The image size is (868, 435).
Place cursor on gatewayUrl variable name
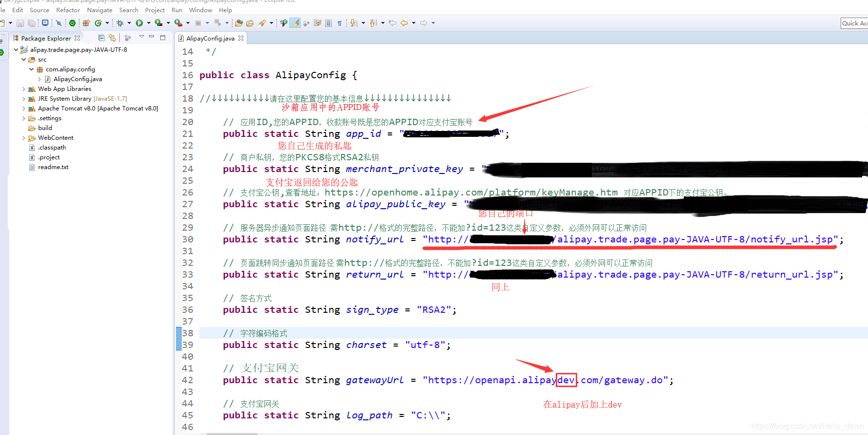(x=375, y=380)
